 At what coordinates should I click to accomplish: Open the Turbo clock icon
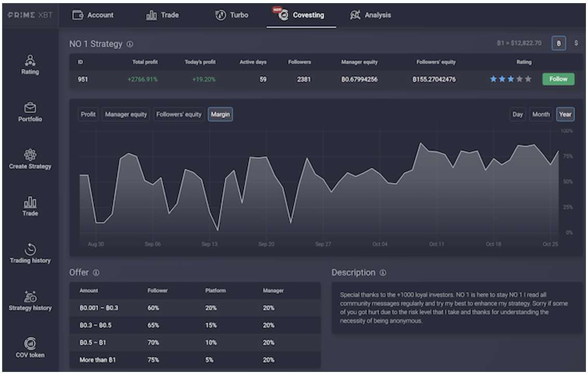point(221,15)
